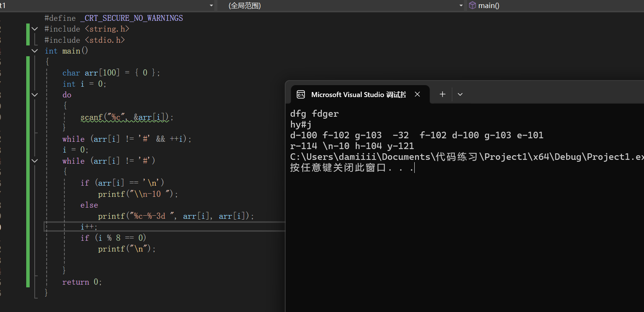Click the console icon on the terminal tab
The height and width of the screenshot is (312, 644).
pos(301,94)
